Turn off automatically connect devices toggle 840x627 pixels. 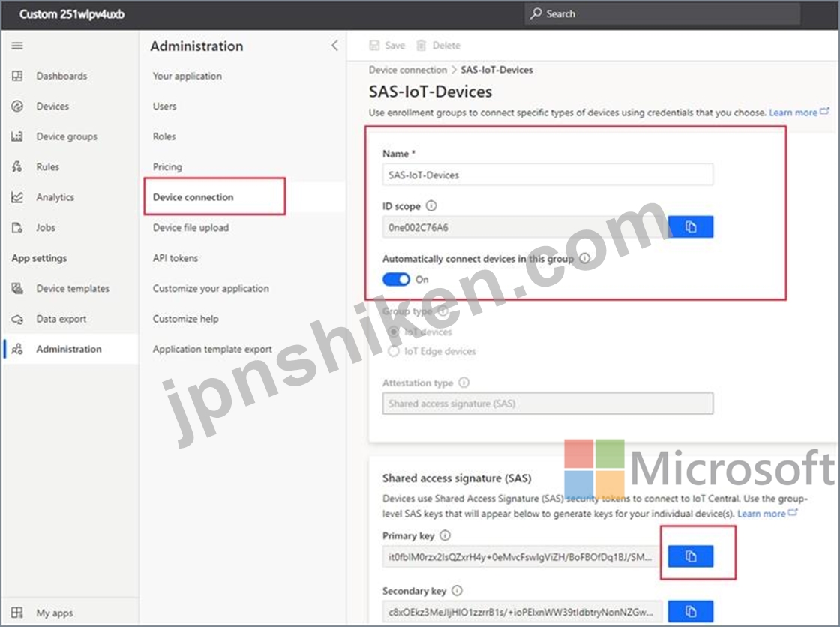point(396,279)
